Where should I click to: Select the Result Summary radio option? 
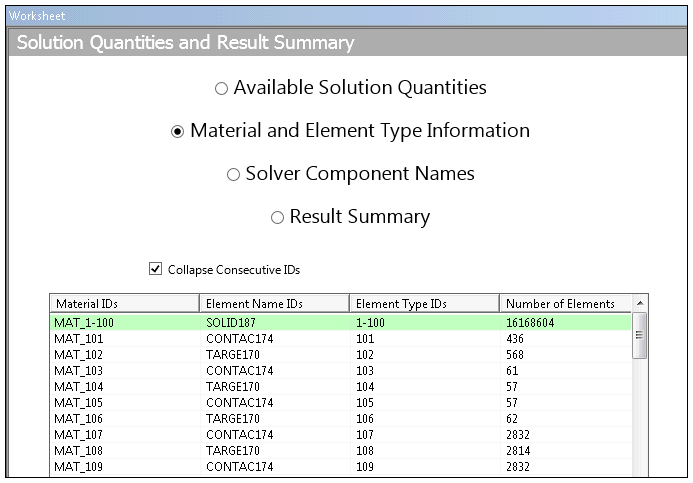pos(277,218)
